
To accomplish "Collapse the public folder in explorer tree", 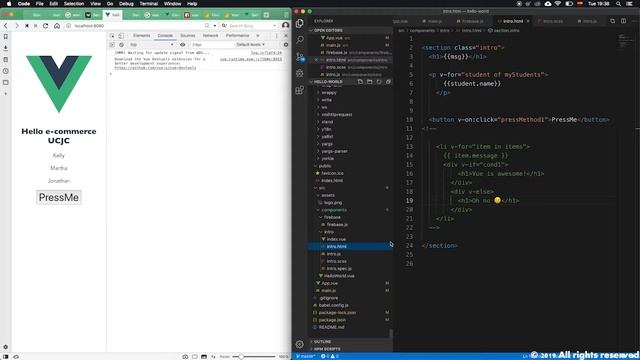I will [324, 166].
